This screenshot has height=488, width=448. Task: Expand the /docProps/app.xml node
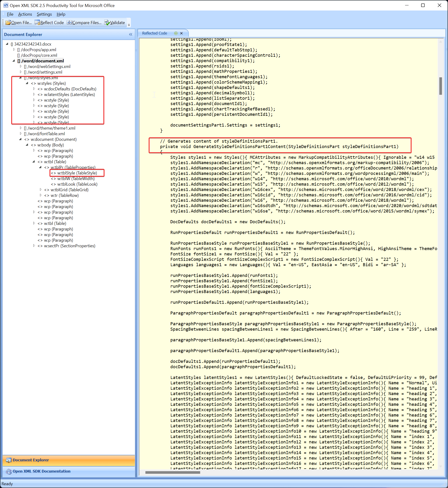(x=14, y=50)
